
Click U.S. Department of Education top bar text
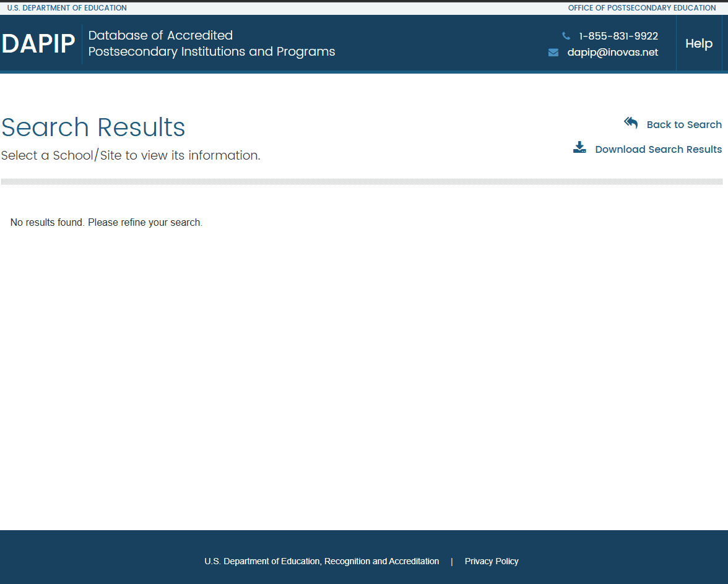67,8
